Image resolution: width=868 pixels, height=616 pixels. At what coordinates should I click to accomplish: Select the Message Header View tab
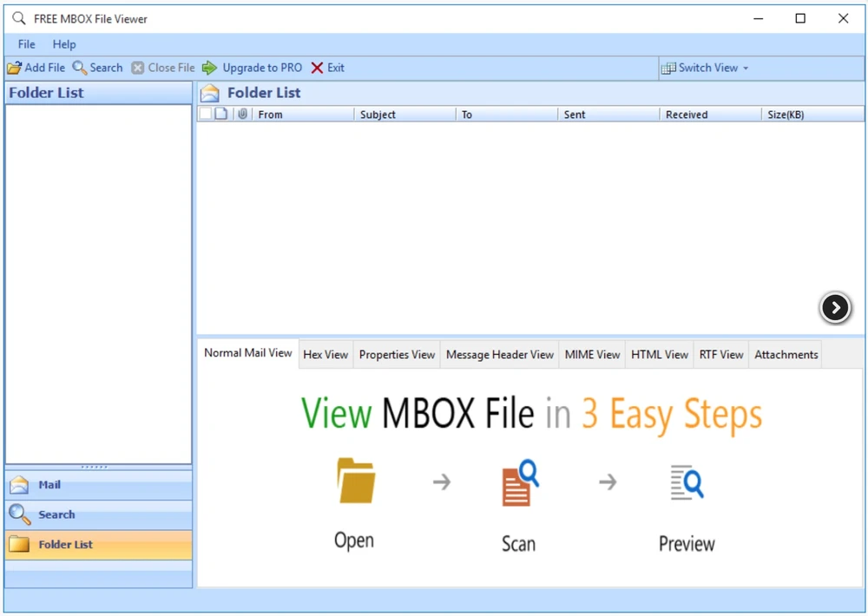tap(500, 355)
